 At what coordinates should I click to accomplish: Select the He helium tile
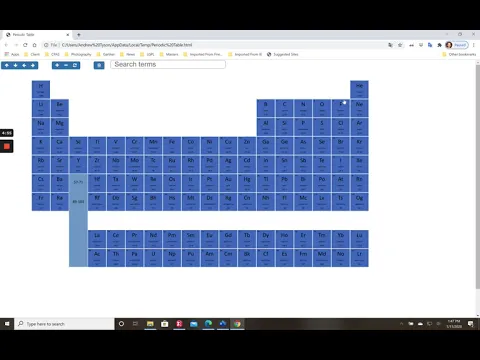point(359,89)
